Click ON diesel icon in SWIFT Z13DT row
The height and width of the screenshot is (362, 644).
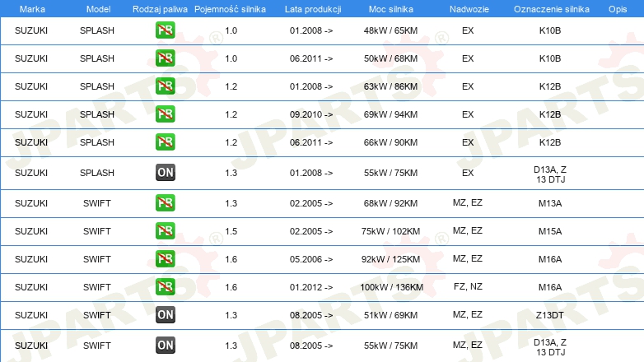(165, 315)
